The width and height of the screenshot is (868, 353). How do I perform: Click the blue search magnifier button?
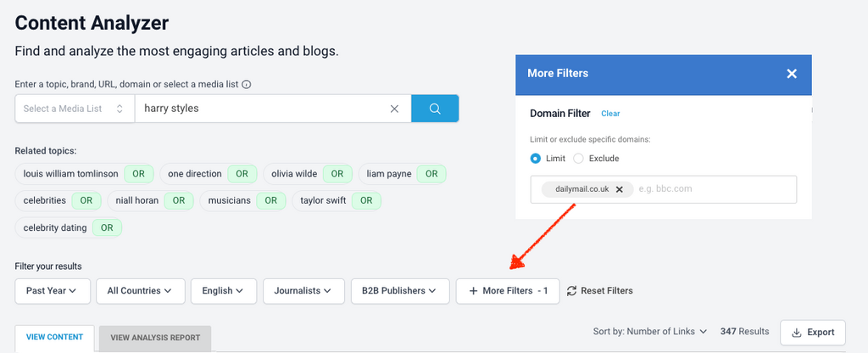pos(435,109)
